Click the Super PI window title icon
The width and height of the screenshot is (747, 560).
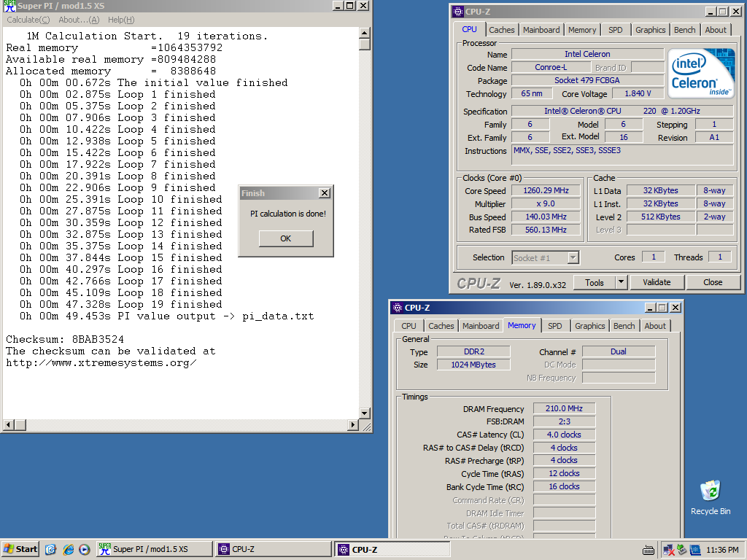coord(9,6)
